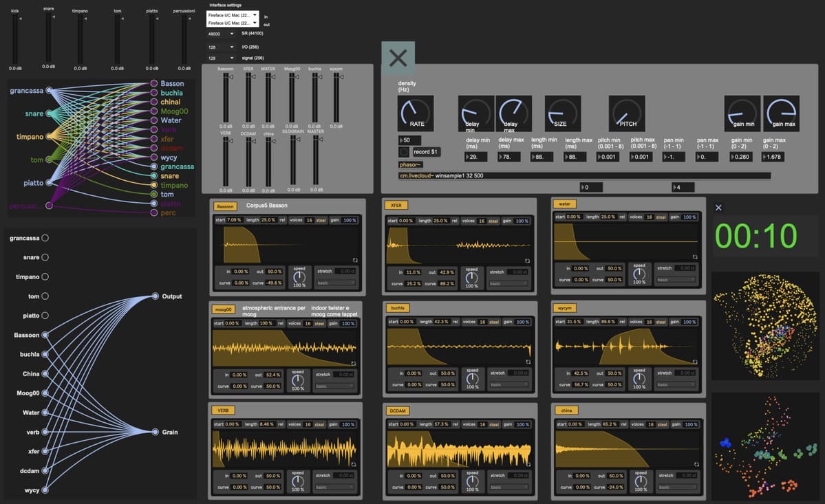Click the small X icon above the timer
Image resolution: width=825 pixels, height=504 pixels.
pos(718,208)
